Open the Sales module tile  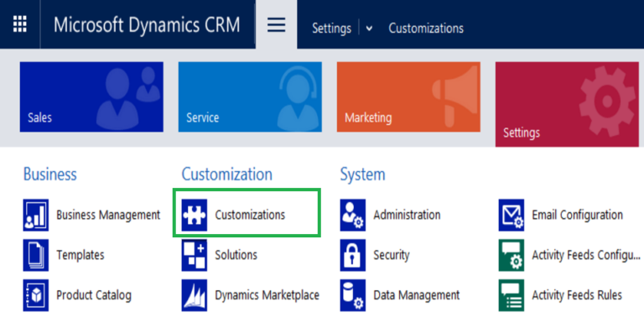coord(91,97)
